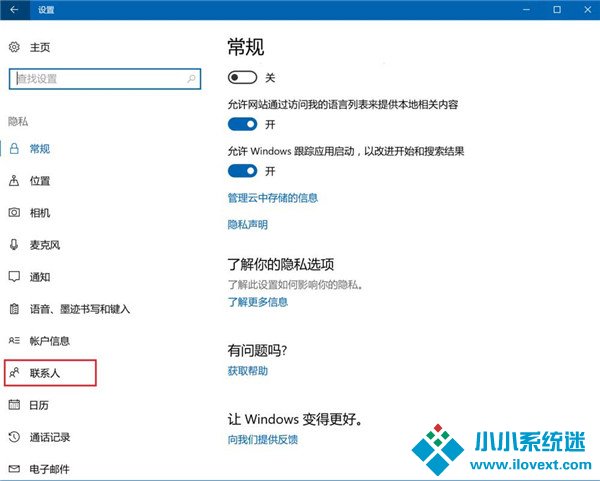Go back using the title bar arrow

click(x=14, y=10)
